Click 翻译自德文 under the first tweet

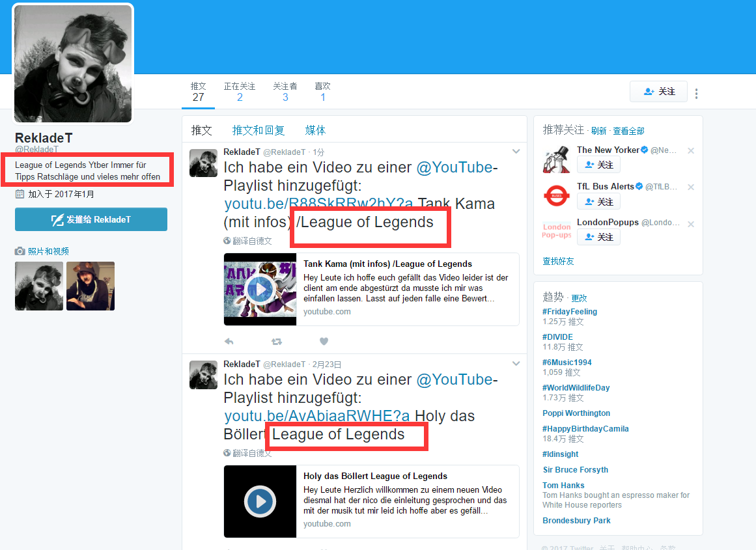coord(252,241)
